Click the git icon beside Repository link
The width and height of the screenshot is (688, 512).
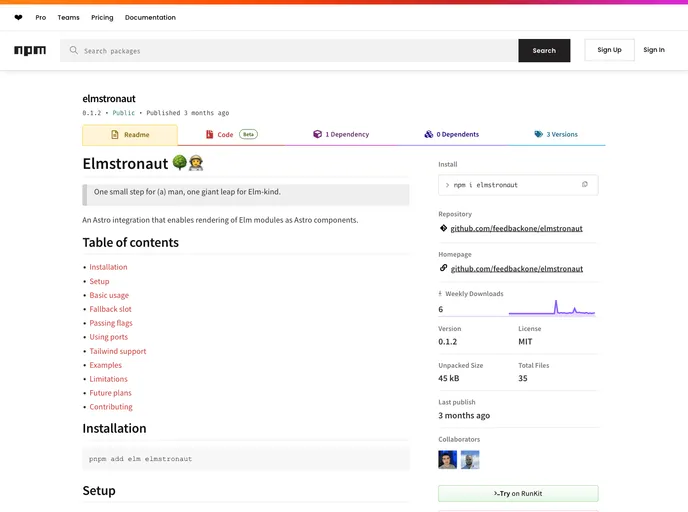pos(443,228)
